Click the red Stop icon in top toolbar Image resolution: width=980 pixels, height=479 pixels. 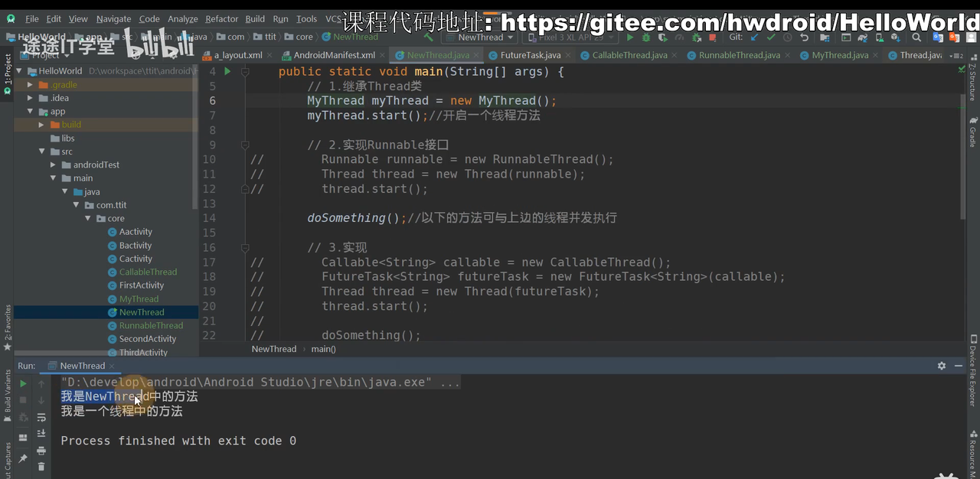713,37
